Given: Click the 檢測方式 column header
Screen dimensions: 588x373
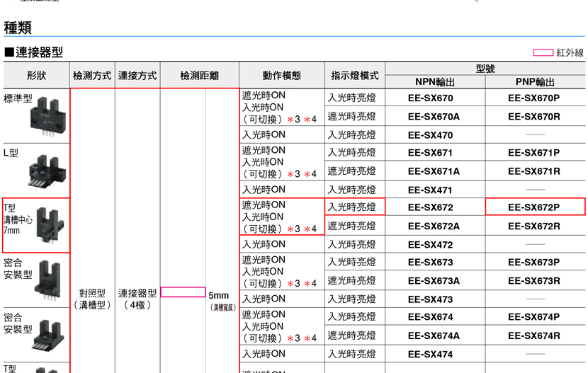Looking at the screenshot, I should [92, 76].
